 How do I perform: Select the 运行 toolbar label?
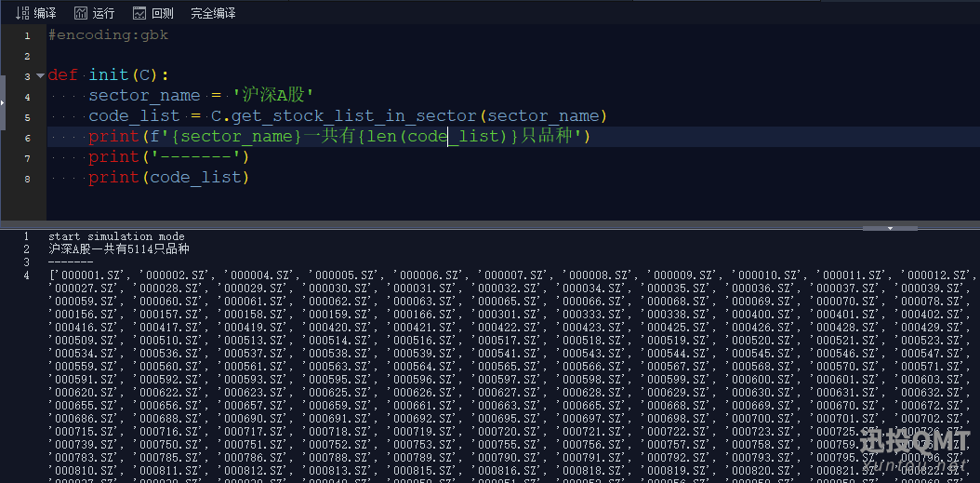[x=104, y=13]
